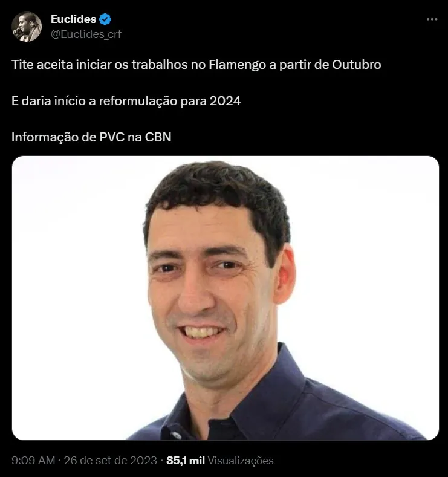Click the date 26 de set de 2023
The width and height of the screenshot is (448, 477).
click(111, 460)
